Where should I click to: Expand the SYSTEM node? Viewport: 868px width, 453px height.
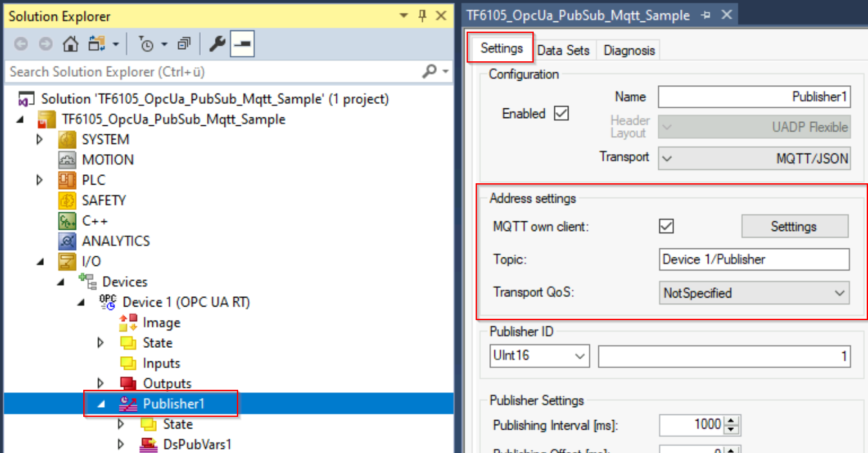pyautogui.click(x=39, y=139)
